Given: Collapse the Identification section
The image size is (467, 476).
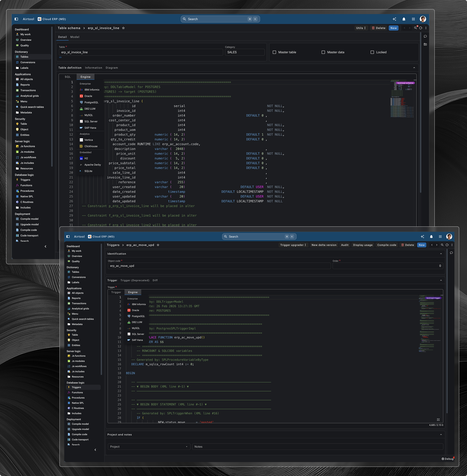Looking at the screenshot, I should coord(441,254).
